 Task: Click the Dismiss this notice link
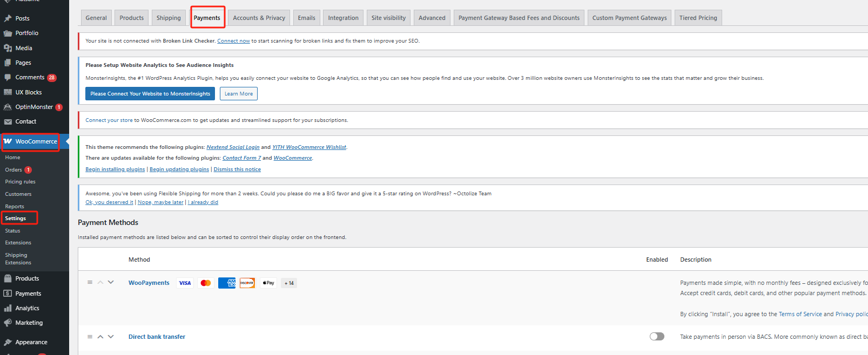(237, 169)
